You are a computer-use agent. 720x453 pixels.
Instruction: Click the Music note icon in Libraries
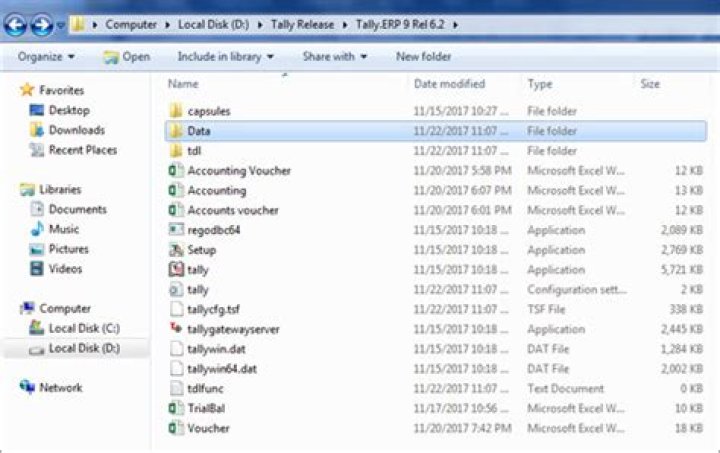[37, 229]
